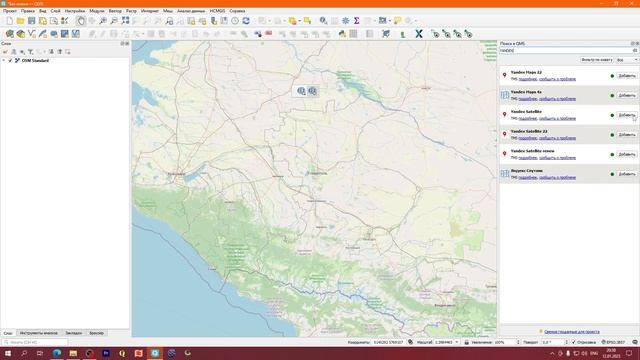Show the statistical summary sigma icon
Image resolution: width=640 pixels, height=360 pixels.
point(356,21)
